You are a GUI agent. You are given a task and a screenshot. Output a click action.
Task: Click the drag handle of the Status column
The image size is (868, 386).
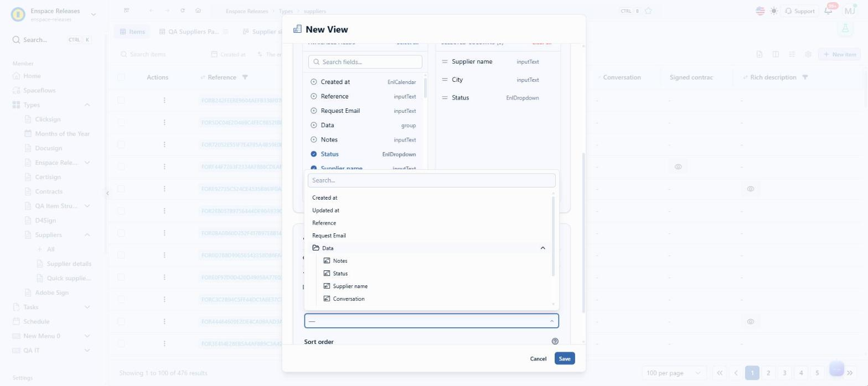coord(445,98)
